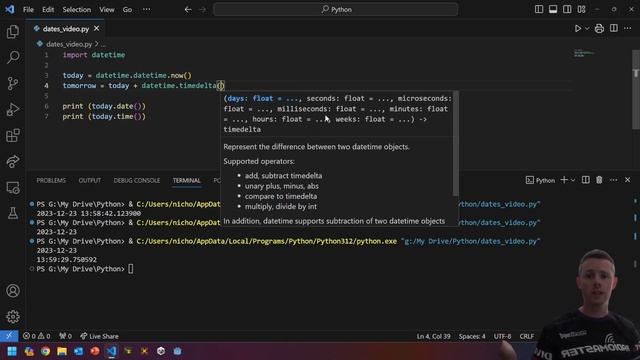
Task: Open the View menu
Action: [107, 9]
